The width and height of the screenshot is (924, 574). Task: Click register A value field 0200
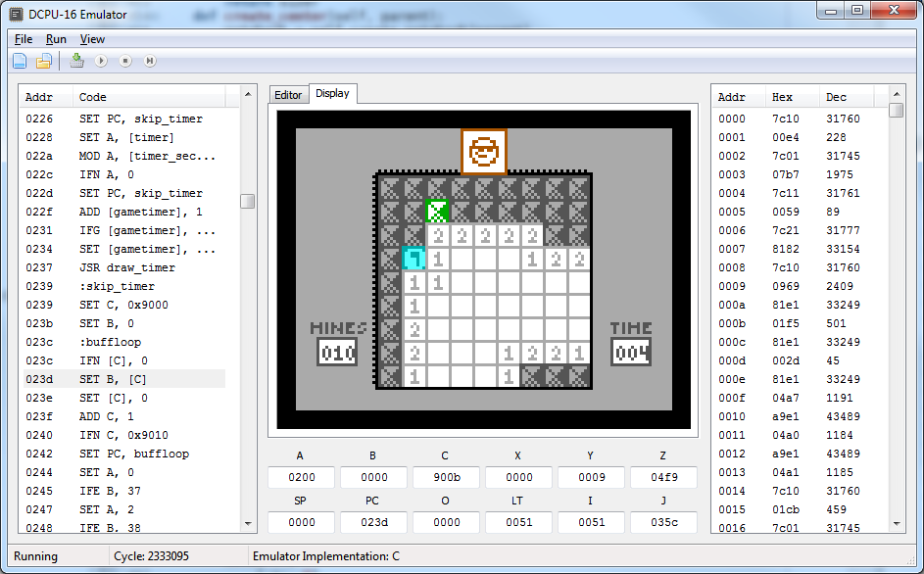[301, 477]
